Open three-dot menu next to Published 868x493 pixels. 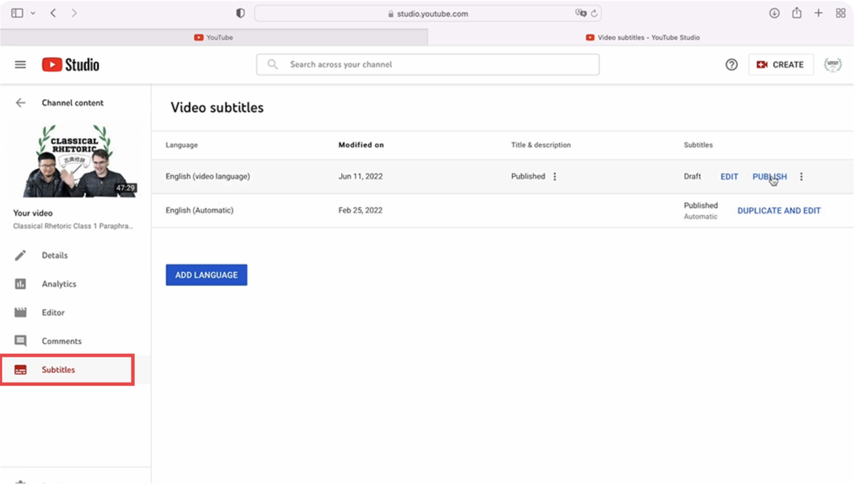click(555, 176)
